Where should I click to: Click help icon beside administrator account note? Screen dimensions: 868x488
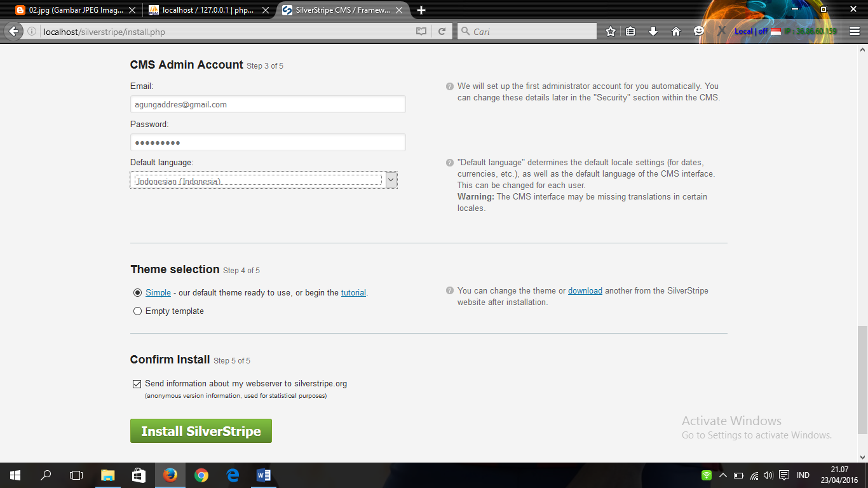[x=450, y=86]
